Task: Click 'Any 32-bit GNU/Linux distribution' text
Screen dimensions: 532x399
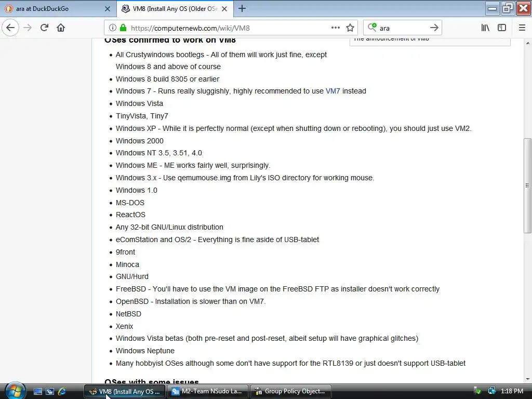Action: click(169, 228)
